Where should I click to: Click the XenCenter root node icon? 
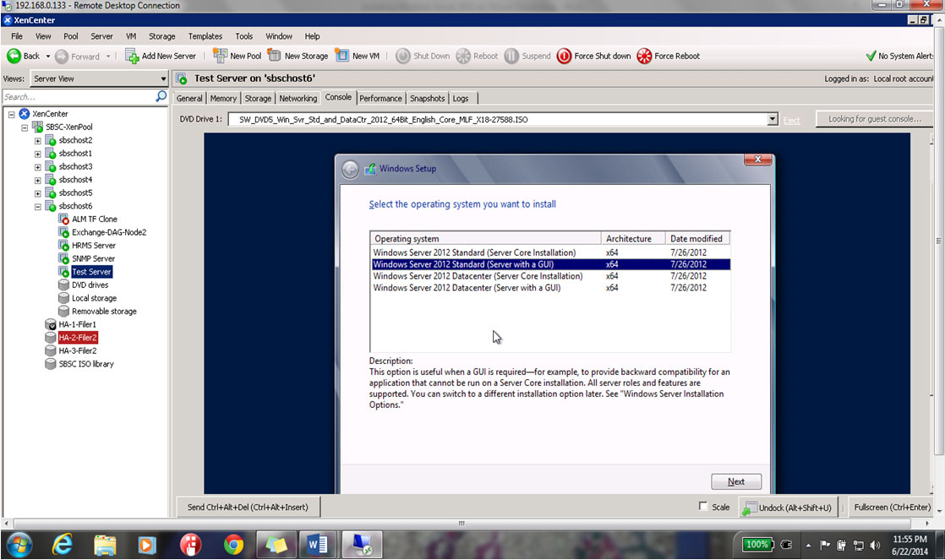(25, 114)
